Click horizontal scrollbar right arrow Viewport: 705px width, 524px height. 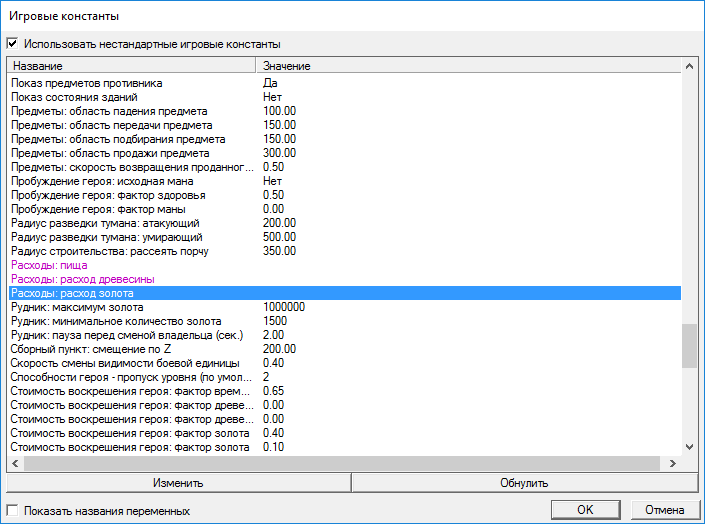click(673, 463)
